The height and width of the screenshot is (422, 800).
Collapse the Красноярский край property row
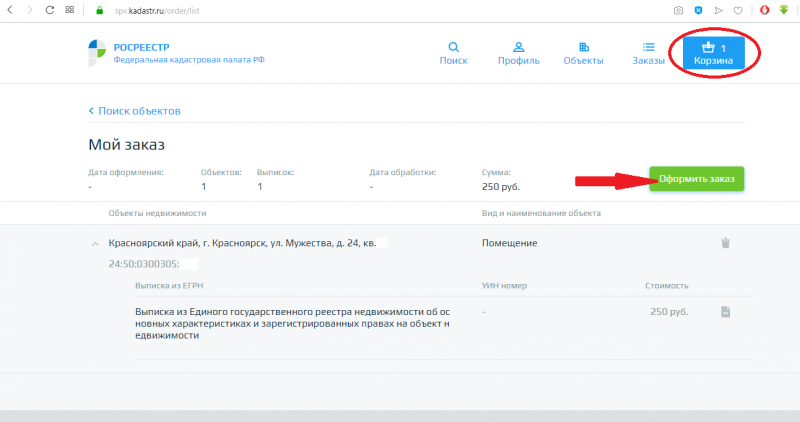click(95, 243)
